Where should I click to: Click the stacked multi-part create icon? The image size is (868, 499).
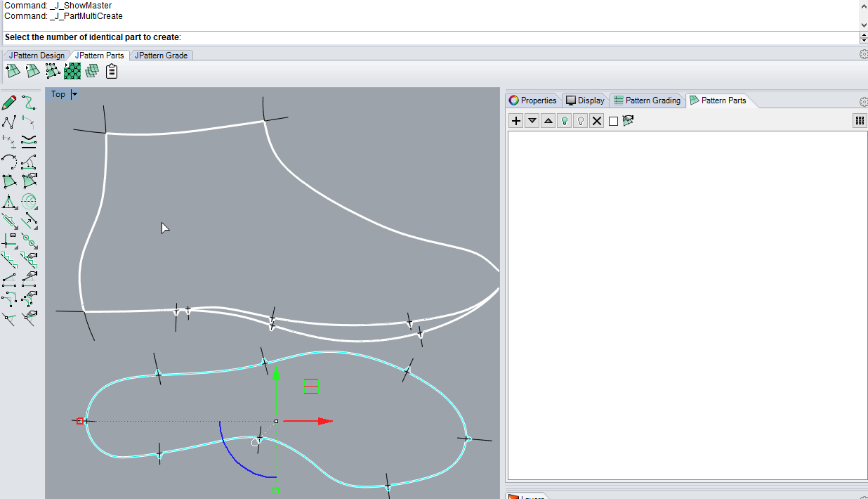click(x=92, y=71)
